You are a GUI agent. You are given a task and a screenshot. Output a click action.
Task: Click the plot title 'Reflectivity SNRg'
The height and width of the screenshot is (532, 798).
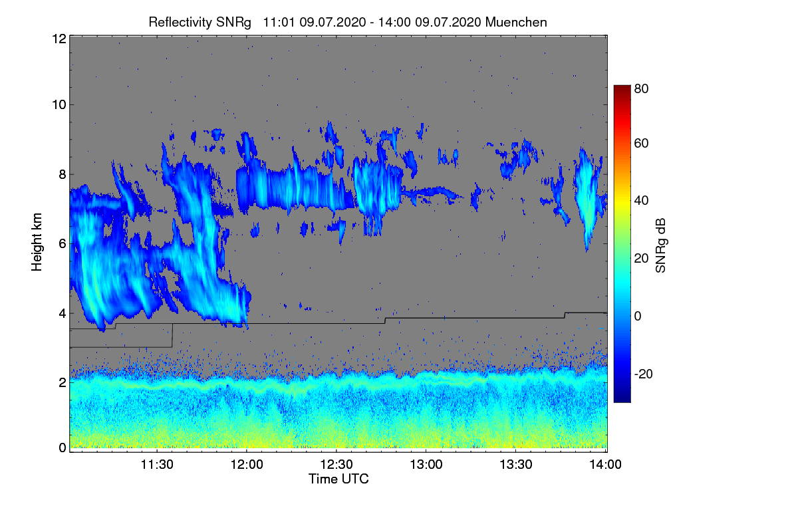(200, 22)
